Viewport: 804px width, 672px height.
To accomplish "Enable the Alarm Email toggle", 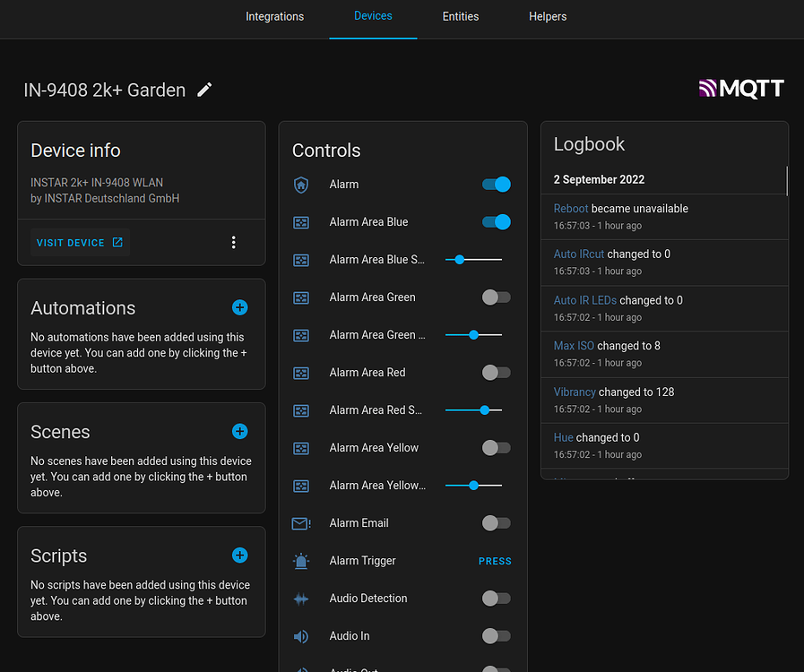I will (496, 522).
